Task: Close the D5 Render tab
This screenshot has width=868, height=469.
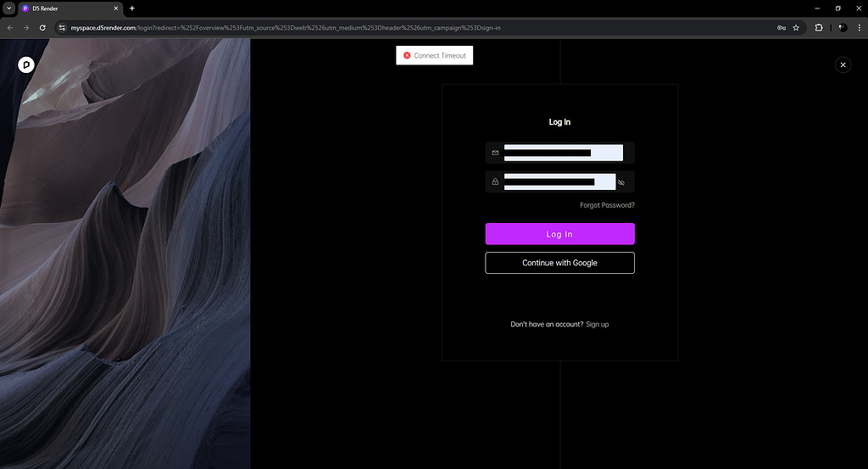Action: (115, 8)
